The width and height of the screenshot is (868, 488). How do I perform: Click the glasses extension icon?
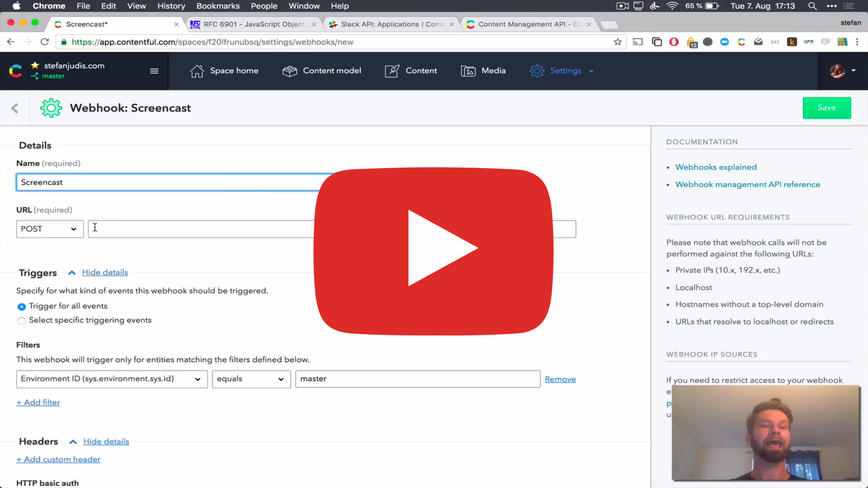[809, 42]
